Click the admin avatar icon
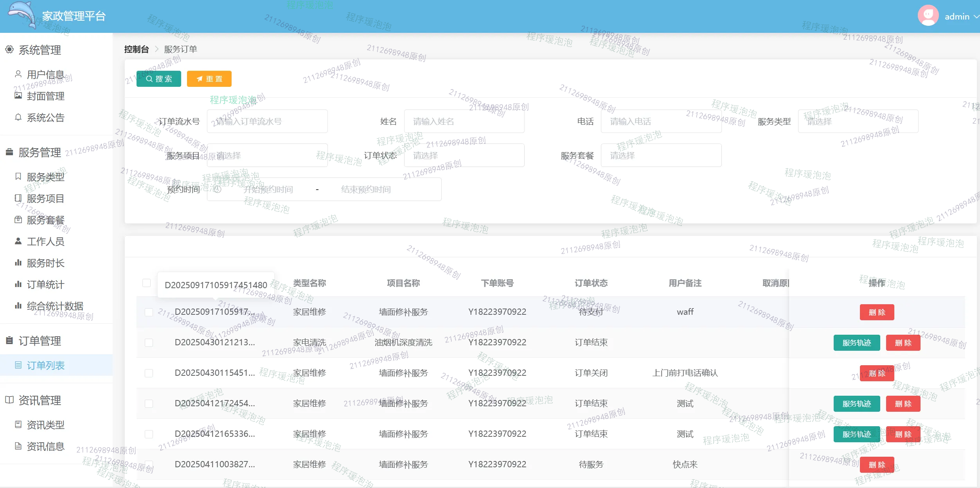This screenshot has height=488, width=980. tap(928, 16)
